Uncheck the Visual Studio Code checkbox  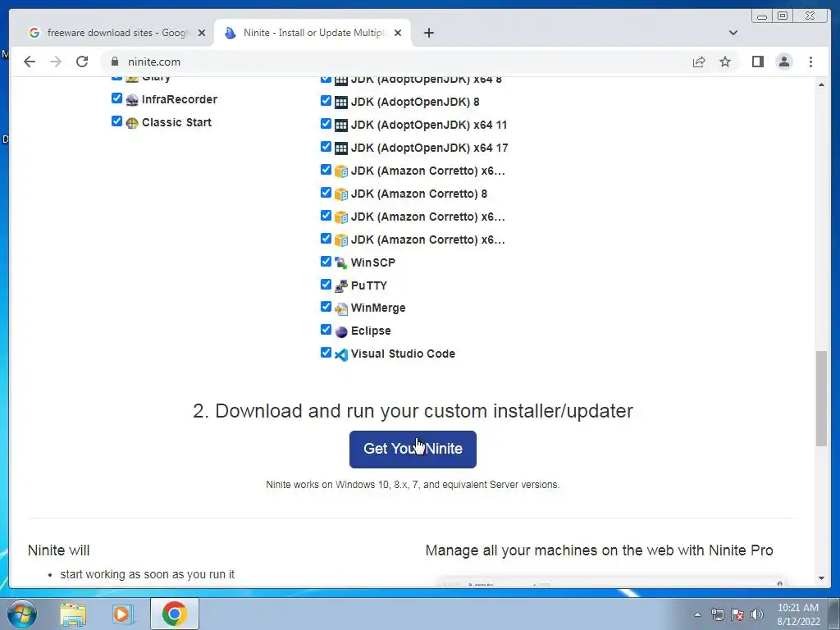click(x=326, y=353)
